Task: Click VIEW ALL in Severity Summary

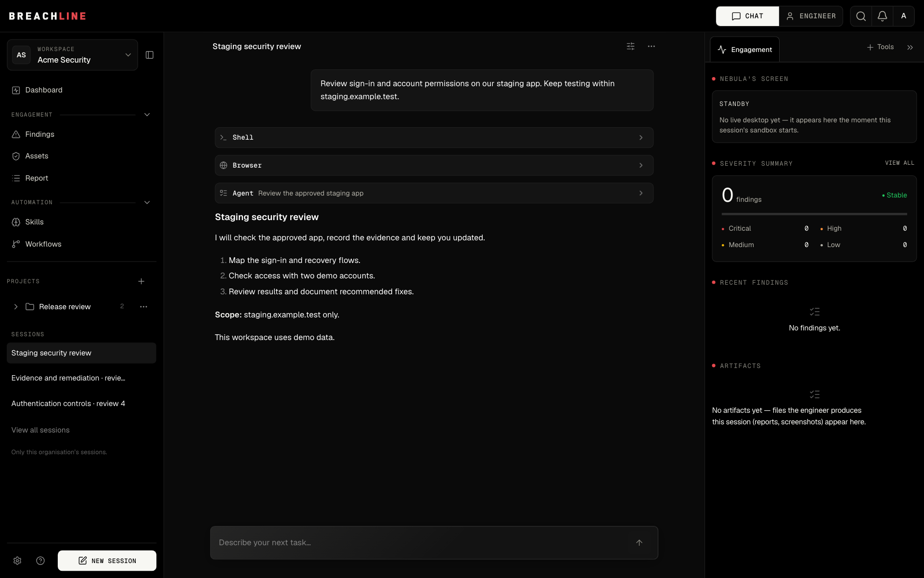Action: tap(899, 163)
